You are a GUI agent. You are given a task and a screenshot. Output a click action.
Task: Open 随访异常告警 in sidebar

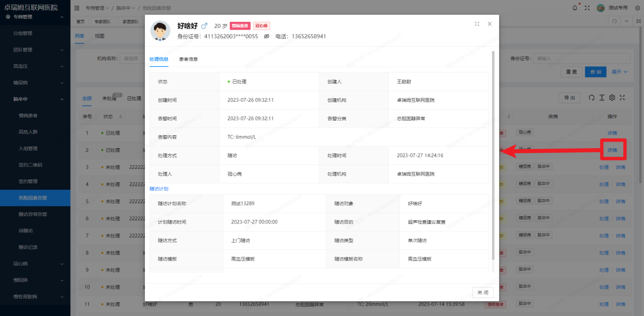(35, 214)
